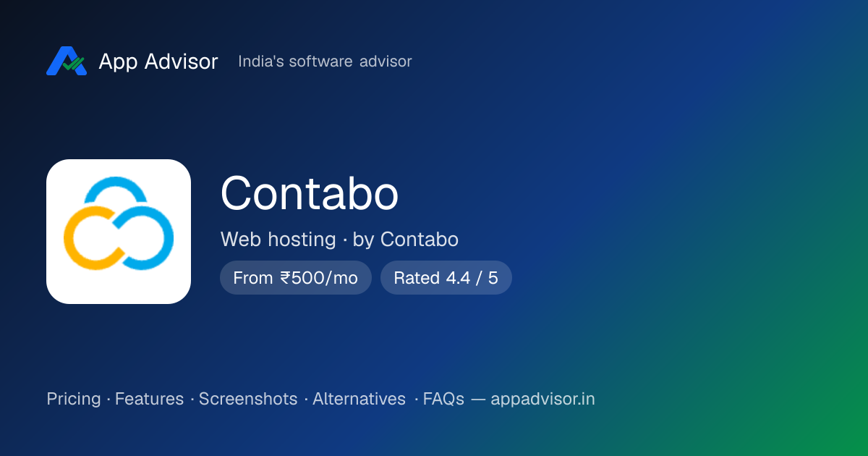Click the FAQs text in footer
Viewport: 868px width, 456px height.
[443, 399]
